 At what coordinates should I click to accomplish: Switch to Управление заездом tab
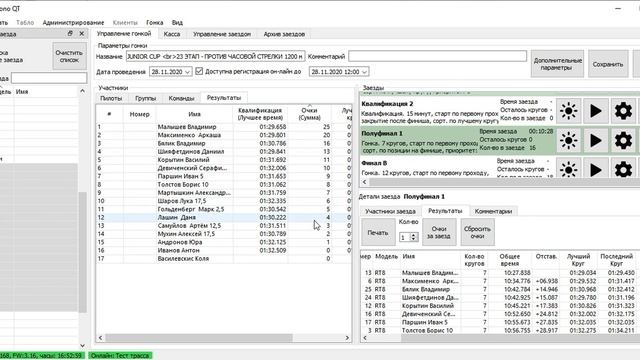[222, 34]
